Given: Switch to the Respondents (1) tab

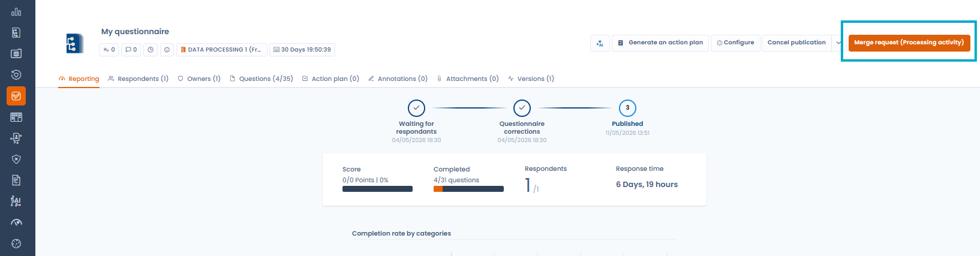Looking at the screenshot, I should tap(138, 79).
